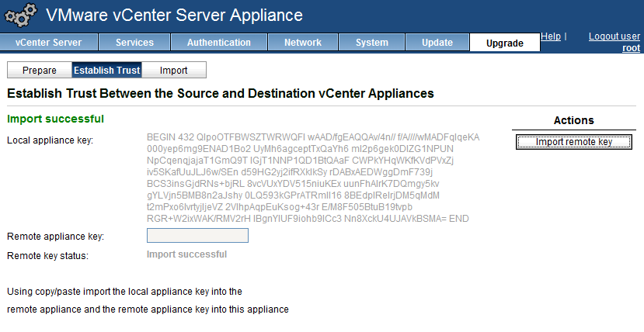Select the Upgrade tab
This screenshot has height=332, width=644.
(505, 43)
